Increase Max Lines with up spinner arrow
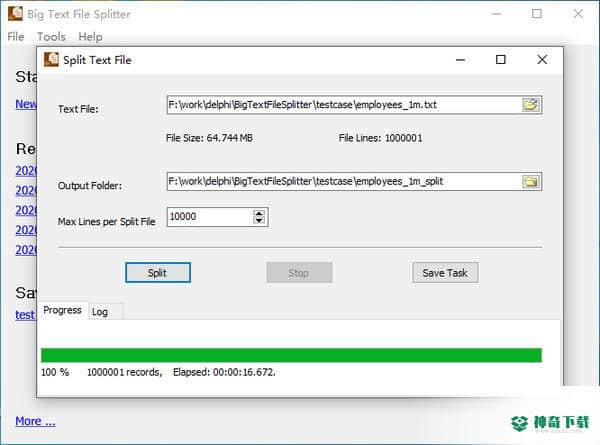Screen dimensions: 600x445 tap(259, 214)
